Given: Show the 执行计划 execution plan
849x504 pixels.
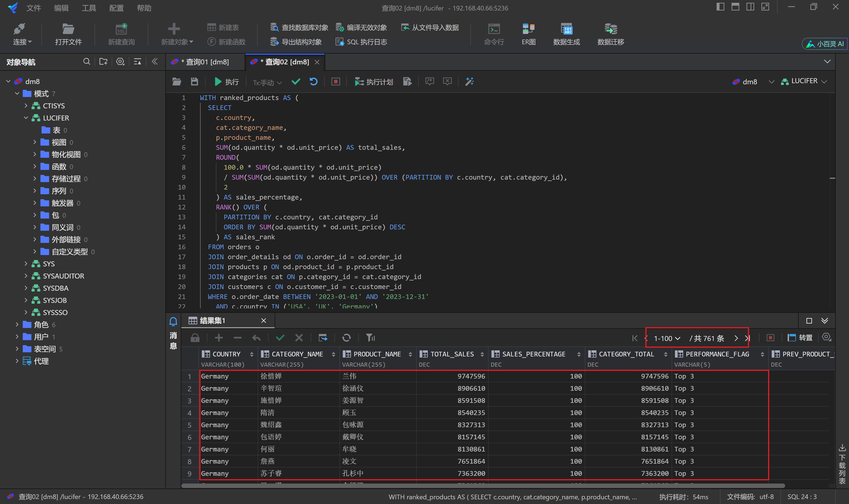Looking at the screenshot, I should click(x=374, y=82).
